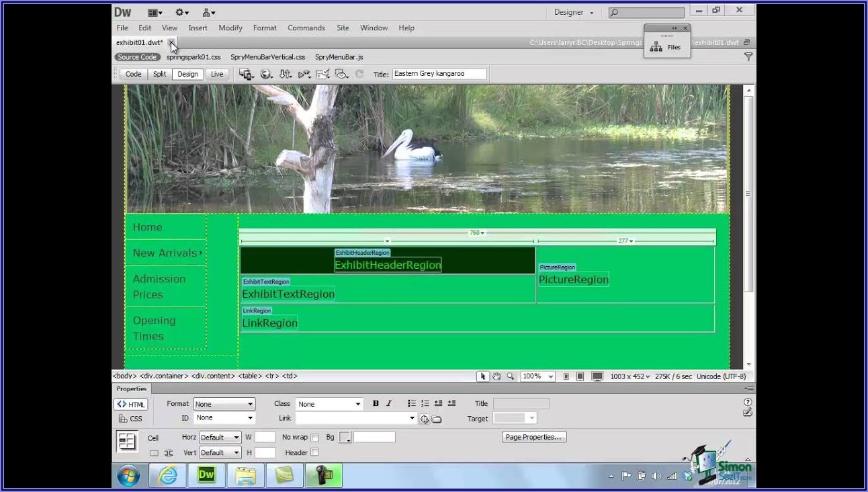Click the Unordered List icon
Image resolution: width=868 pixels, height=492 pixels.
(x=411, y=404)
